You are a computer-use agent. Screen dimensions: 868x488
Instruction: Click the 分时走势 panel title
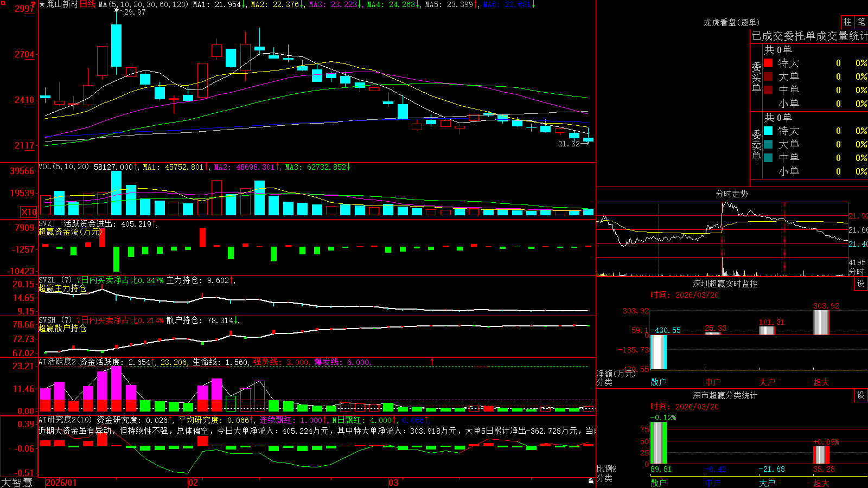[x=732, y=194]
